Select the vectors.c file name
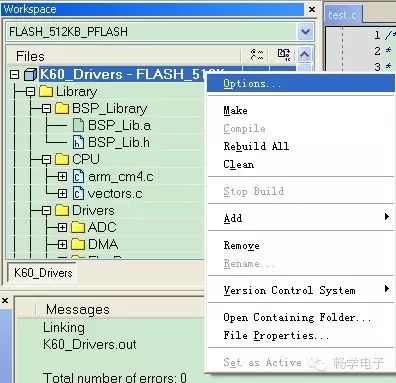Viewport: 396px width, 383px height. [x=115, y=194]
